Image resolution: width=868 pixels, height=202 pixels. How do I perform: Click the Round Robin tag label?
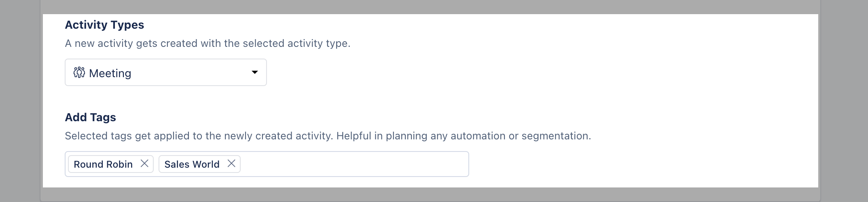pyautogui.click(x=103, y=164)
